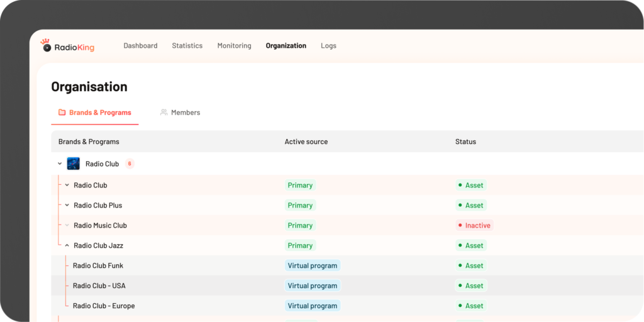Click the Primary source tag for Radio Club Plus
644x322 pixels.
[300, 205]
